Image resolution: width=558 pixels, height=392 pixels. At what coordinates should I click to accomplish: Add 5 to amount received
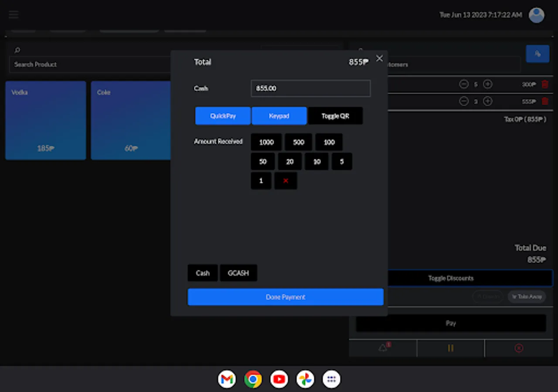pyautogui.click(x=342, y=162)
